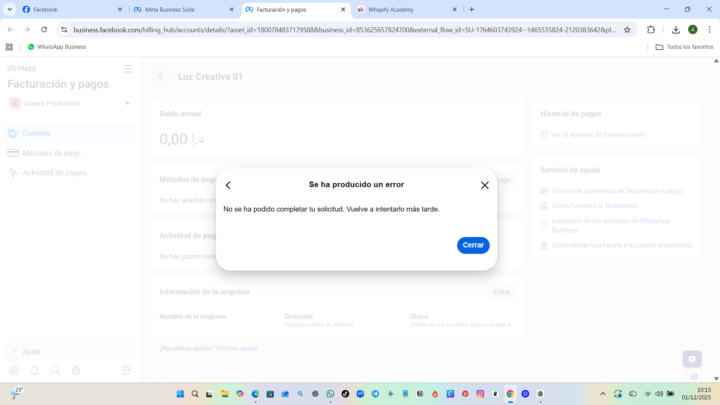
Task: Open the sidebar search magnifier icon
Action: click(x=55, y=370)
